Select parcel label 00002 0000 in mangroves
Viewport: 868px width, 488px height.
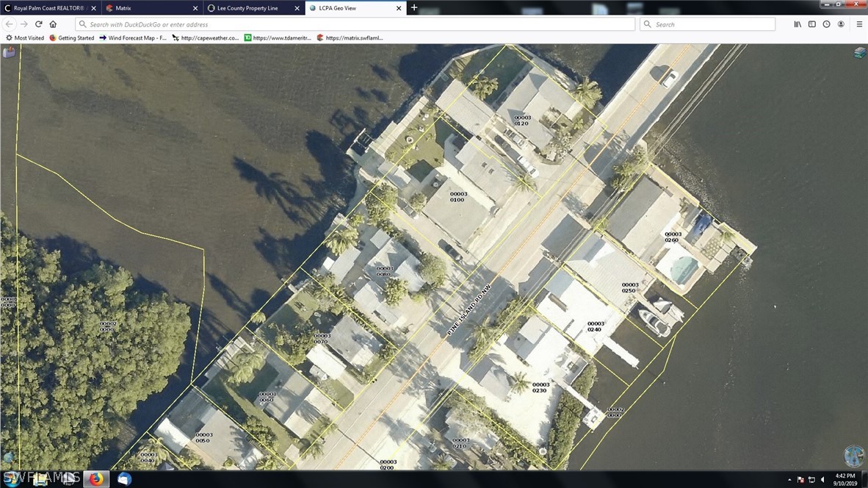coord(107,326)
